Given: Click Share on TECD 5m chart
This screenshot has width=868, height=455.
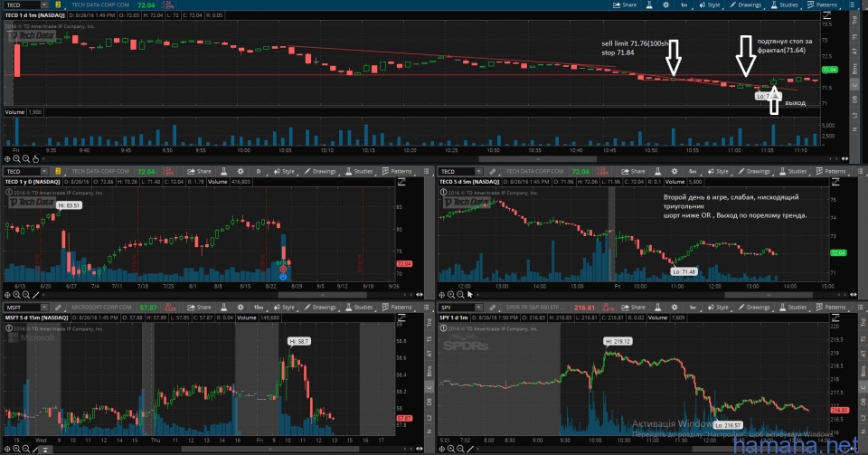Looking at the screenshot, I should click(x=633, y=172).
